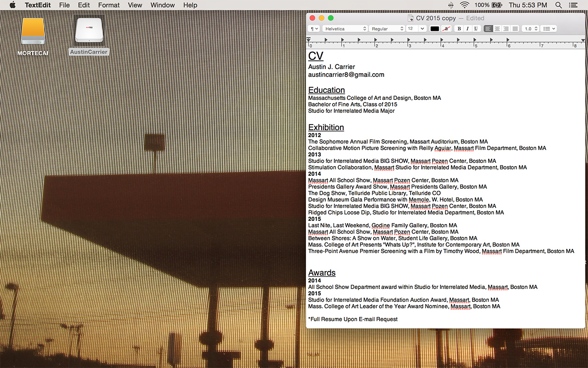Click the Wi-Fi status icon
Image resolution: width=588 pixels, height=368 pixels.
click(464, 5)
